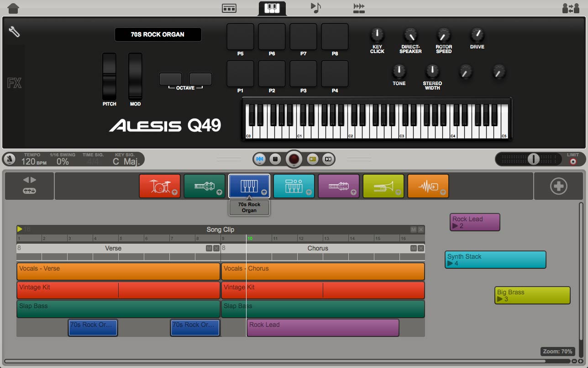Viewport: 588px width, 368px height.
Task: Play the Song Clip with its play arrow
Action: pyautogui.click(x=20, y=229)
